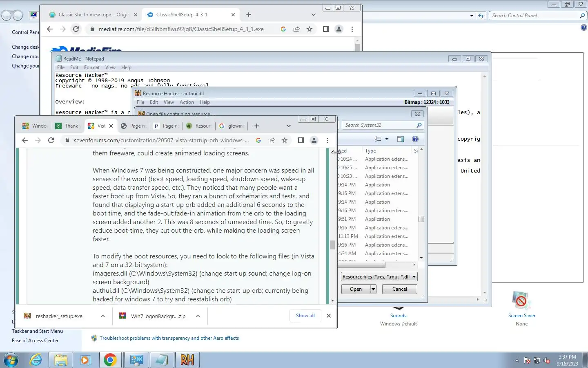This screenshot has width=588, height=368.
Task: Add a new tab in MediaFire Chrome window
Action: [249, 15]
